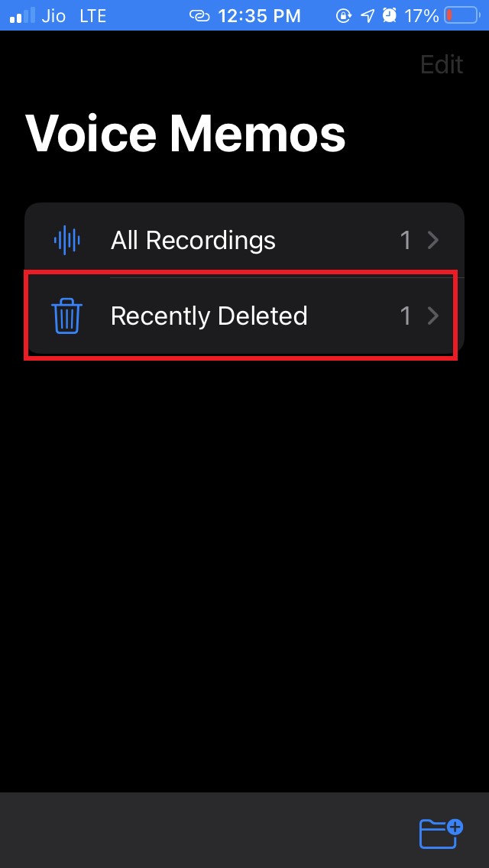Tap the 17% battery percentage text
The image size is (489, 868).
tap(422, 15)
